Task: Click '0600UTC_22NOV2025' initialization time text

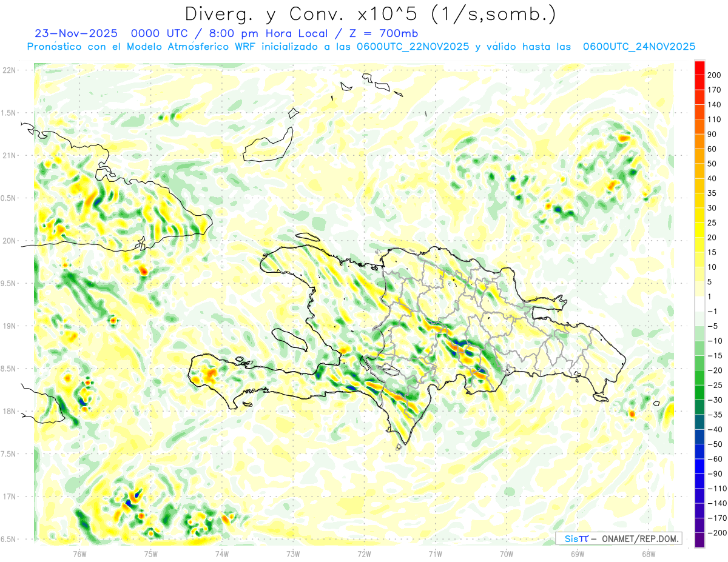Action: (x=413, y=47)
